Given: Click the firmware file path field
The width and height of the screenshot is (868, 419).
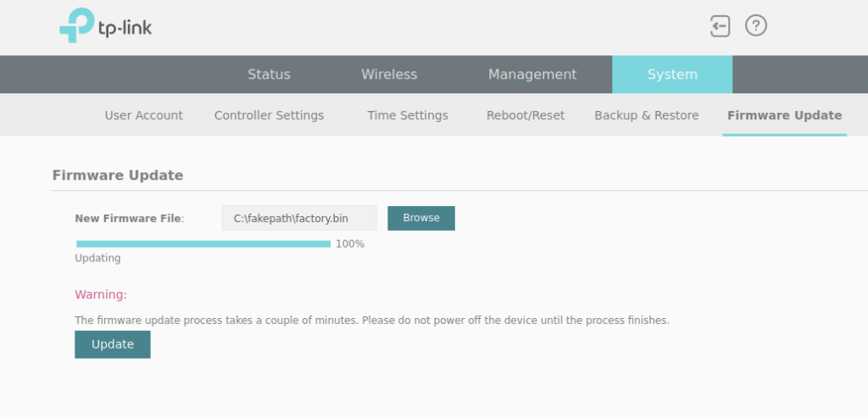Looking at the screenshot, I should [299, 218].
